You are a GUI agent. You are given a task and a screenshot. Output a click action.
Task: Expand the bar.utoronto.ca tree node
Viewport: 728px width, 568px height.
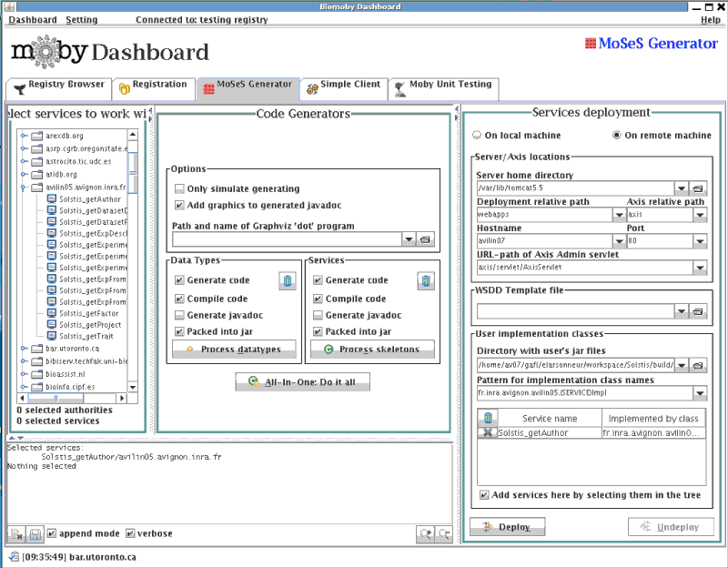(24, 348)
